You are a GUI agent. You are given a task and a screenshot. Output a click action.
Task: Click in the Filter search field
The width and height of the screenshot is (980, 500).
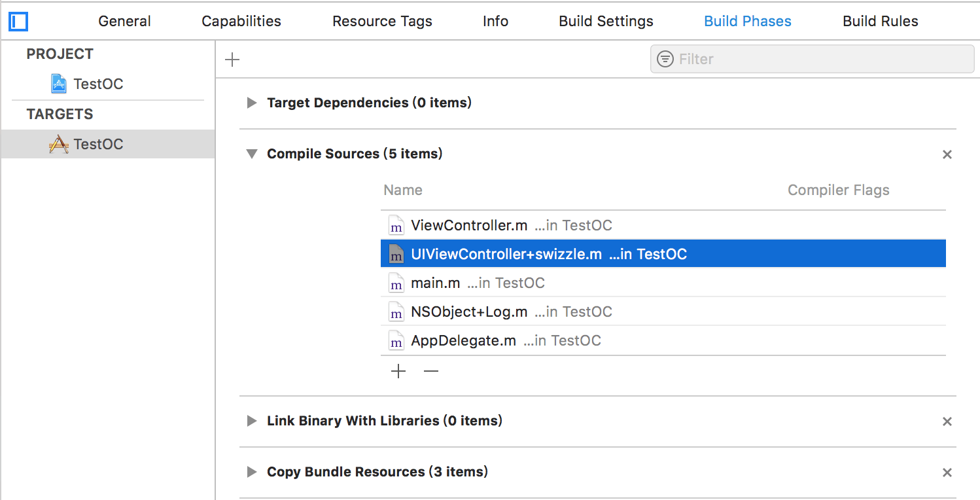pos(812,59)
